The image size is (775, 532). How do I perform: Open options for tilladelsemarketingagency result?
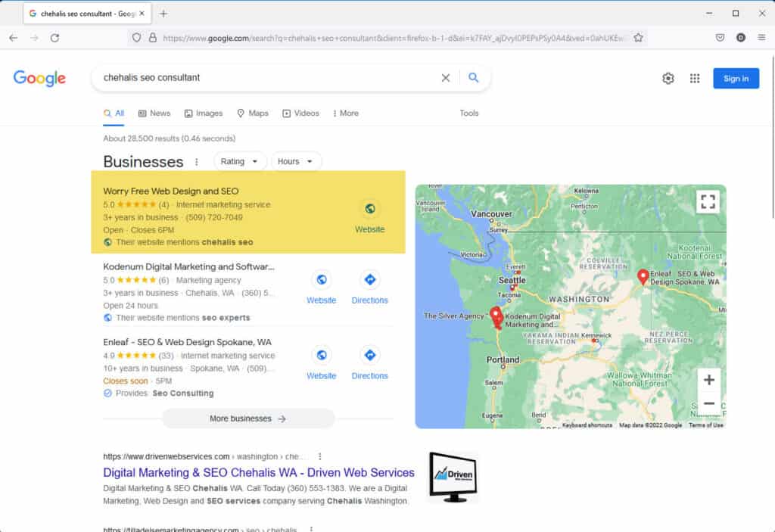coord(311,528)
